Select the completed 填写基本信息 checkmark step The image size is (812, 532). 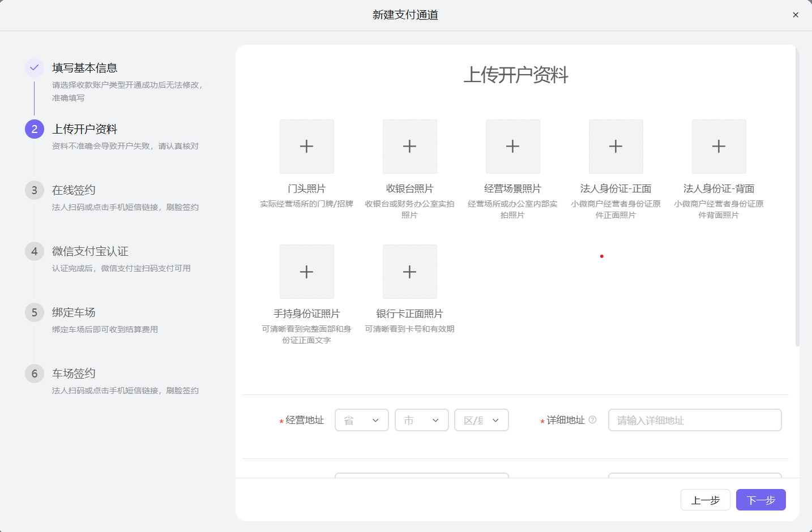click(x=34, y=67)
